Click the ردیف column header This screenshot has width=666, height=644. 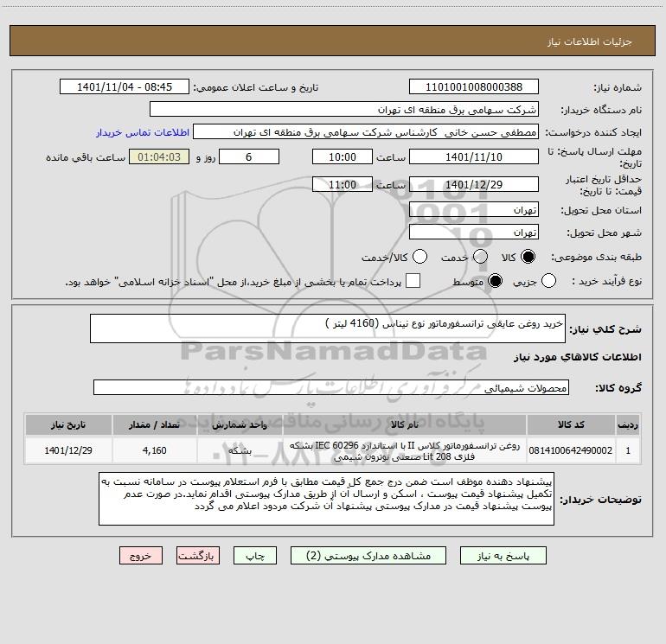click(628, 425)
